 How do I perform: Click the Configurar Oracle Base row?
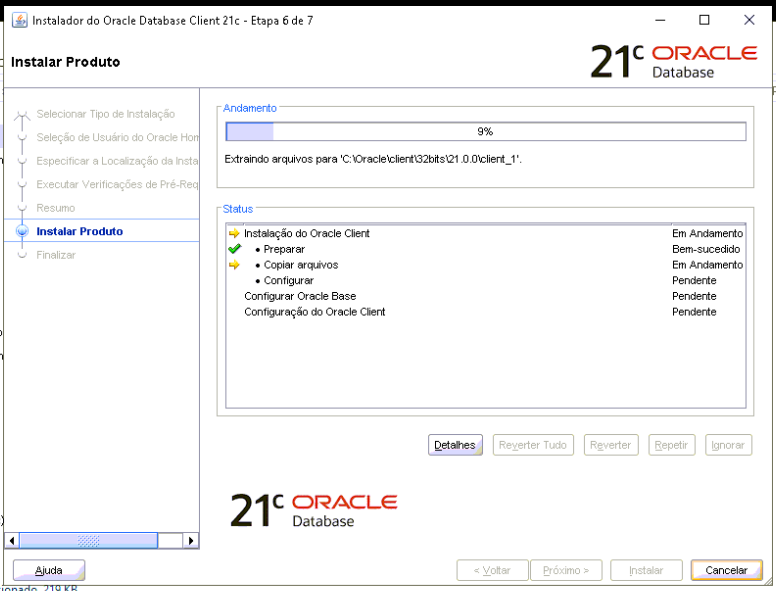click(x=485, y=296)
